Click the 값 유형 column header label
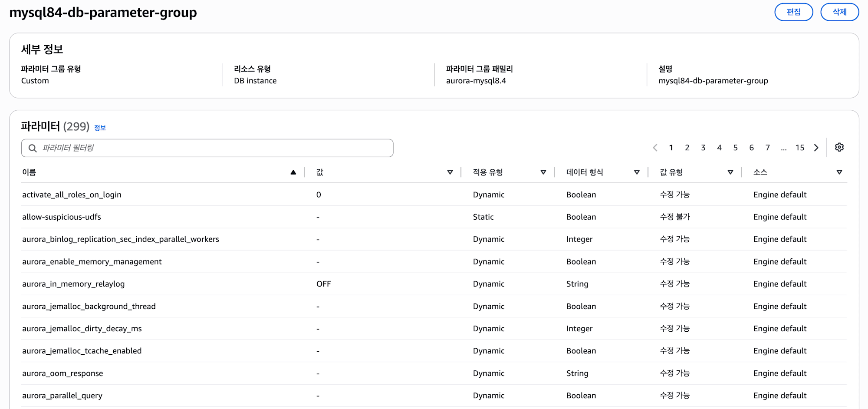 click(x=671, y=172)
